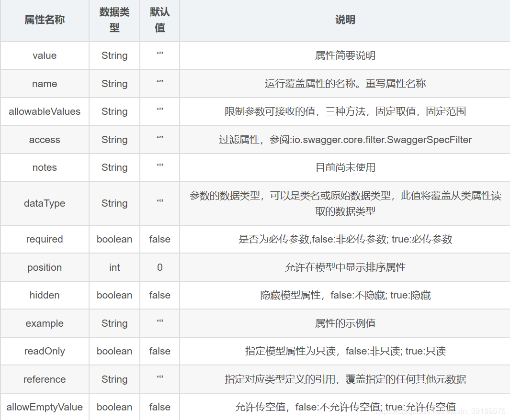Click the hidden property name
510x420 pixels.
(45, 295)
